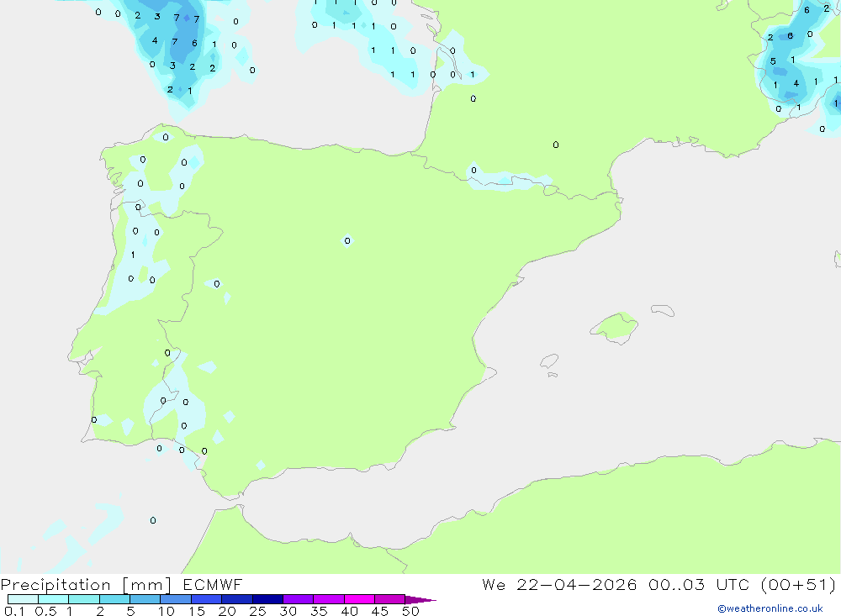The width and height of the screenshot is (841, 616).
Task: Pick the legend swatch between 30 and 35
Action: click(x=298, y=599)
